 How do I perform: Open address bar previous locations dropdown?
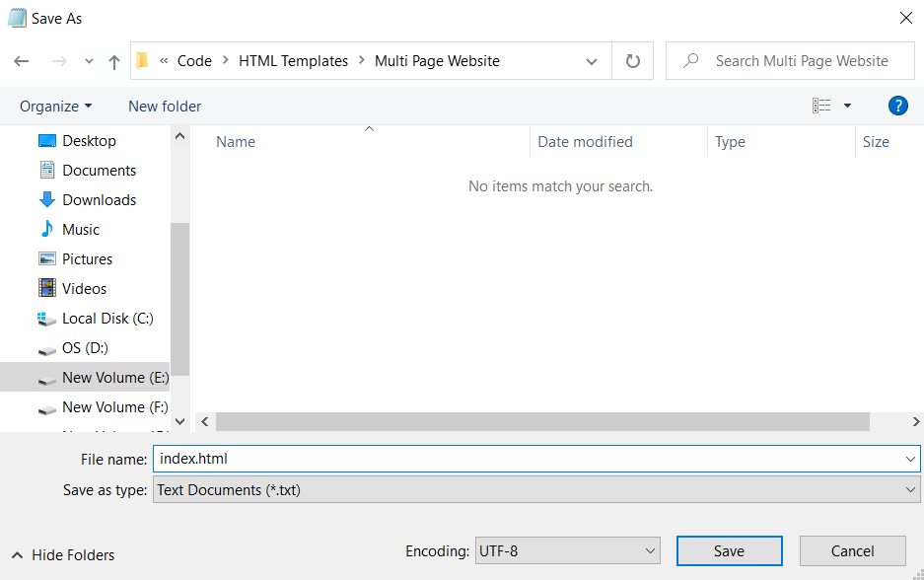point(592,61)
